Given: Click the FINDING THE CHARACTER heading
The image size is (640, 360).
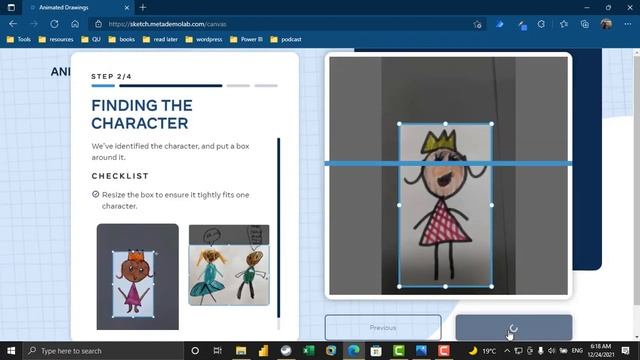Looking at the screenshot, I should point(142,114).
